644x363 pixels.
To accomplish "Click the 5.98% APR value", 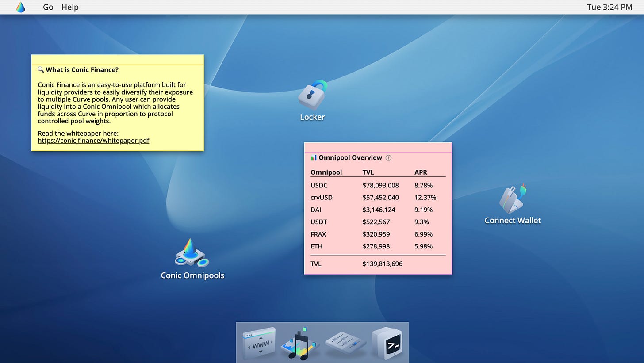I will click(423, 246).
